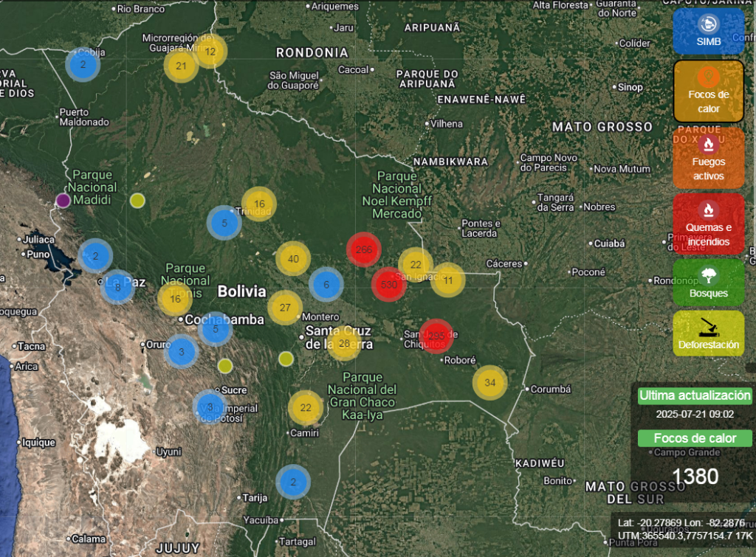This screenshot has width=756, height=557.
Task: Select the Focos de calor layer button
Action: point(708,91)
